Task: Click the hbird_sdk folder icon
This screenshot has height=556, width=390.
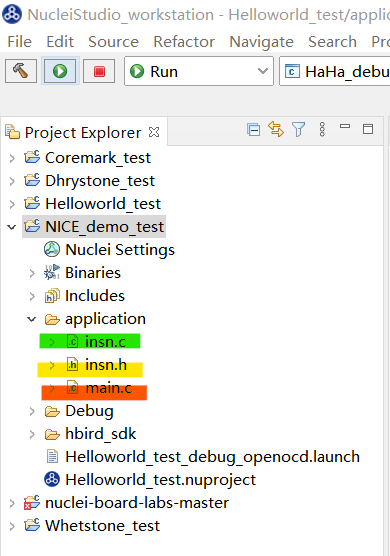Action: [x=52, y=435]
